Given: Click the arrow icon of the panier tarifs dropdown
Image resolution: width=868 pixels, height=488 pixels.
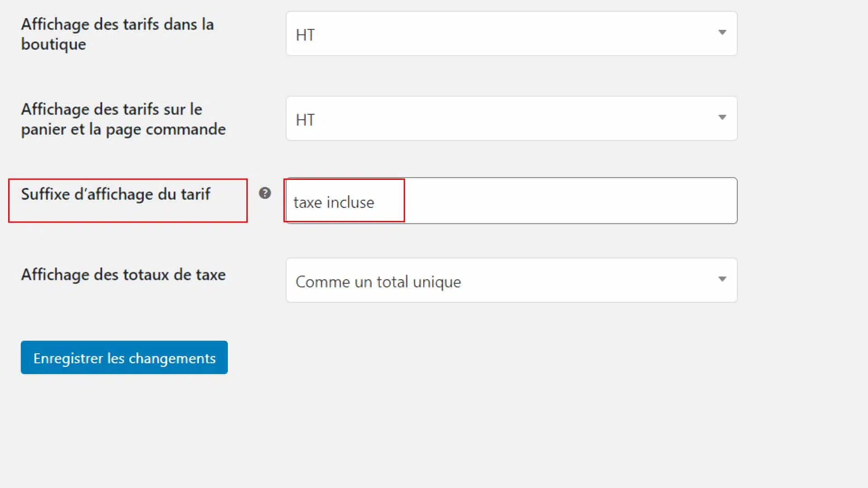Looking at the screenshot, I should pyautogui.click(x=722, y=117).
